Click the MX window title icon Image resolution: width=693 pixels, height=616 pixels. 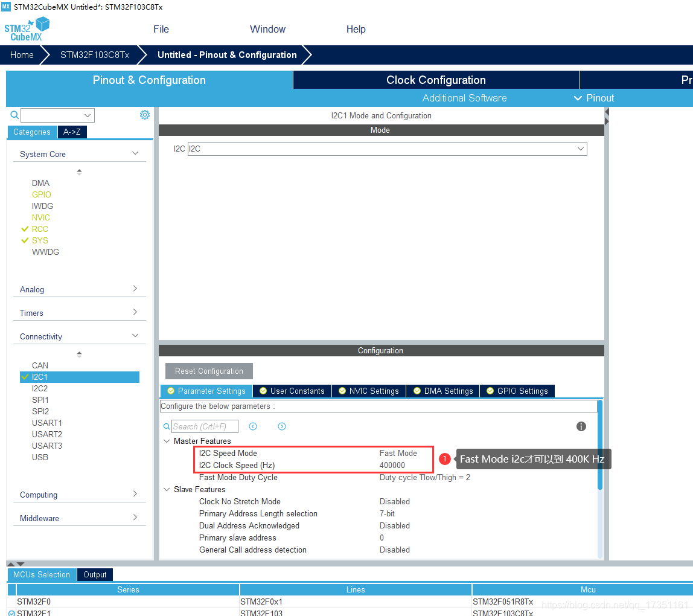6,7
